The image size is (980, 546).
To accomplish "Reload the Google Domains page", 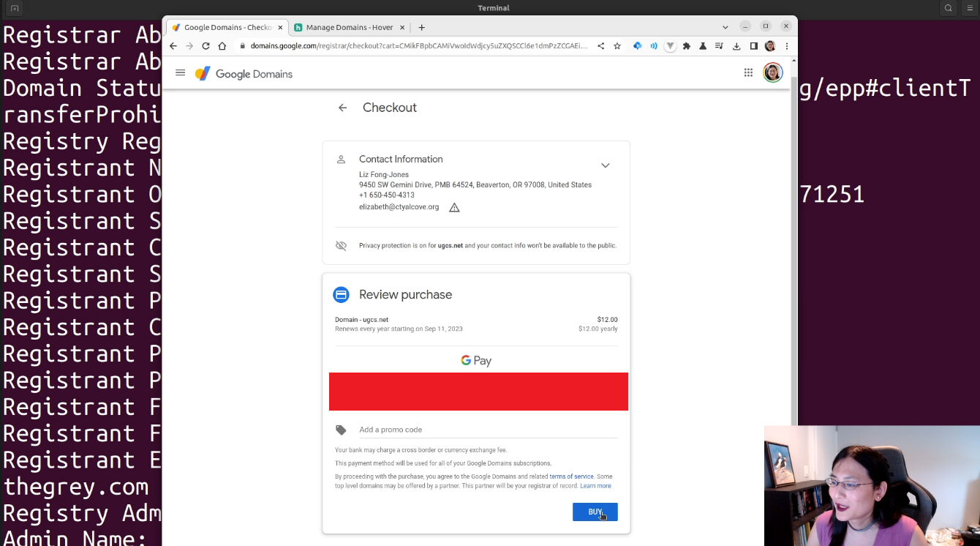I will pos(206,45).
